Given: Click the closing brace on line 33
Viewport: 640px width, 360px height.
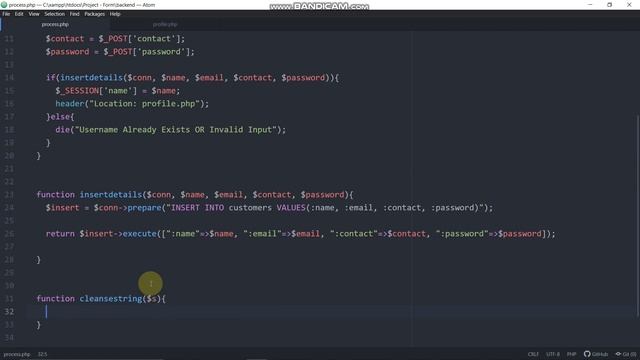Looking at the screenshot, I should point(39,325).
